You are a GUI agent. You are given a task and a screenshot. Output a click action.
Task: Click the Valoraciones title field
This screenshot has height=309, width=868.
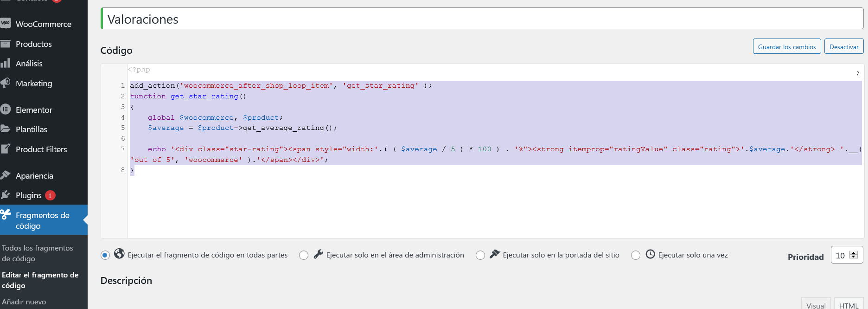[x=482, y=19]
